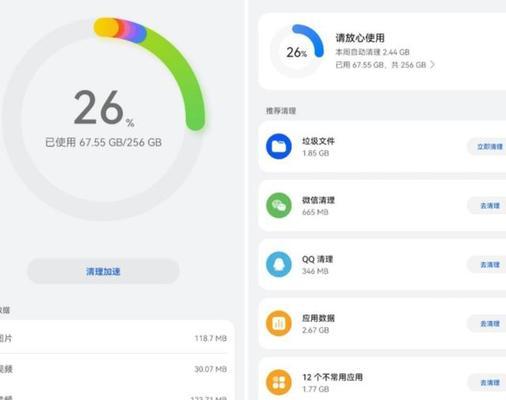Select the 12 个不常用应用 title text
This screenshot has width=506, height=400.
coord(332,377)
